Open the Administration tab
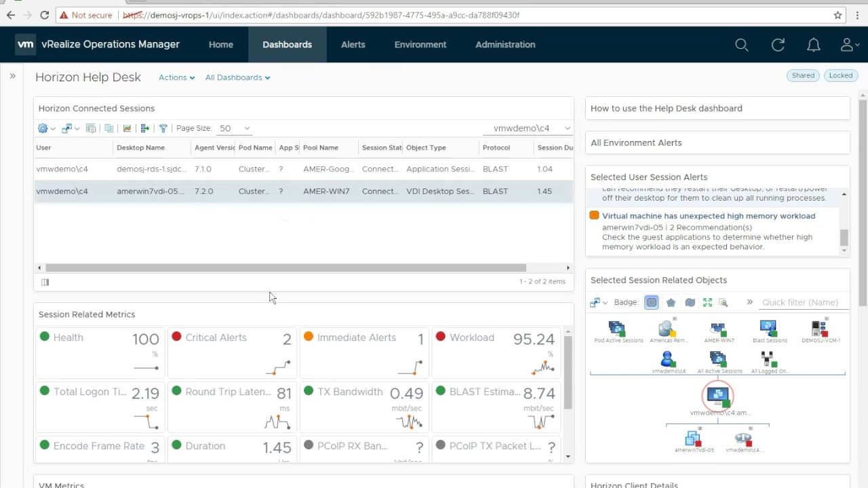 pyautogui.click(x=505, y=45)
